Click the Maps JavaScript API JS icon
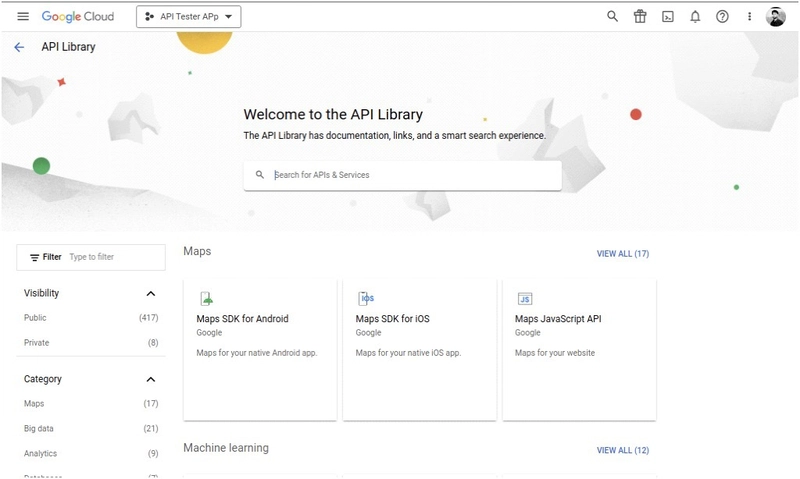Image resolution: width=800 pixels, height=479 pixels. tap(524, 298)
